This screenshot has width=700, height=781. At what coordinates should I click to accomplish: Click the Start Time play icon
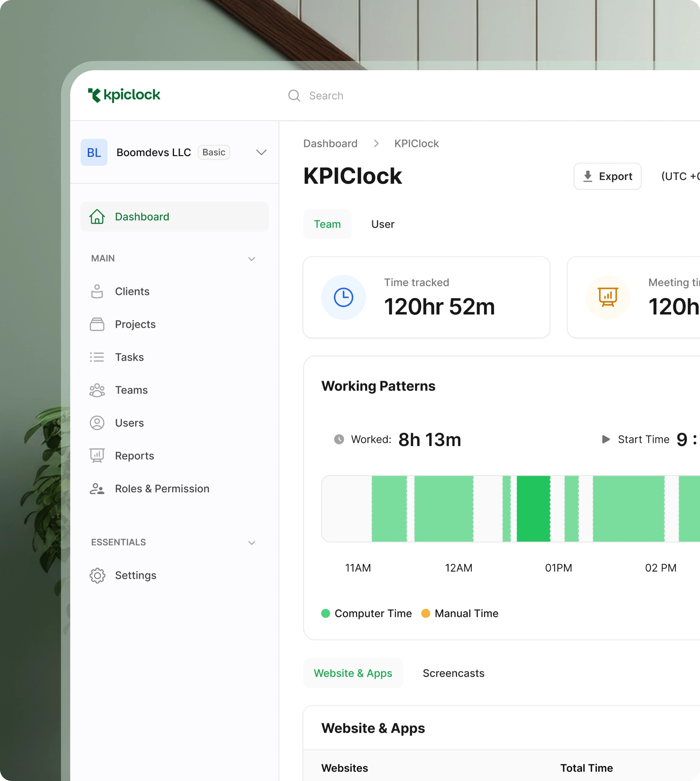pos(606,439)
